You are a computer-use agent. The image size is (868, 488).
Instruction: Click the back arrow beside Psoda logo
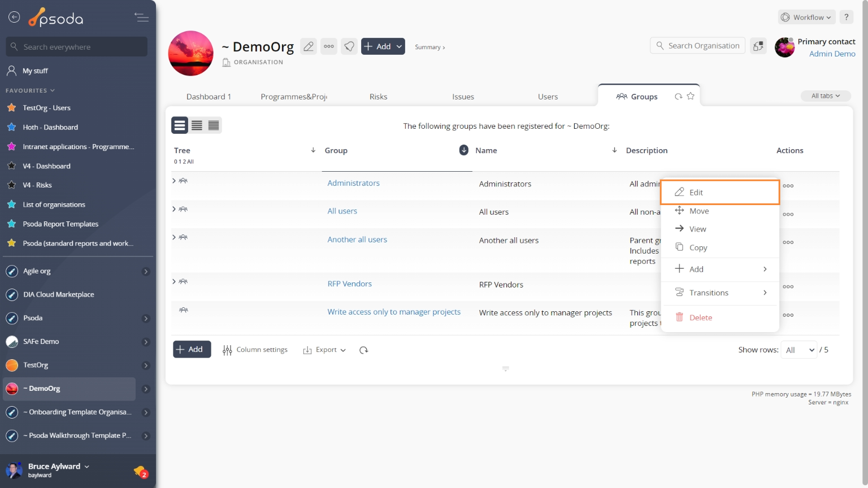[14, 18]
